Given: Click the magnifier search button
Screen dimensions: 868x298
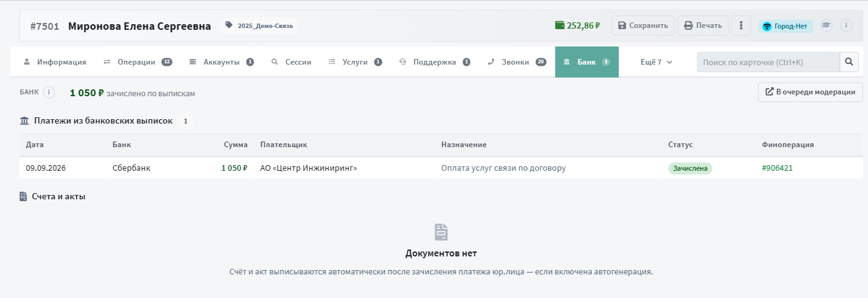Looking at the screenshot, I should (849, 62).
